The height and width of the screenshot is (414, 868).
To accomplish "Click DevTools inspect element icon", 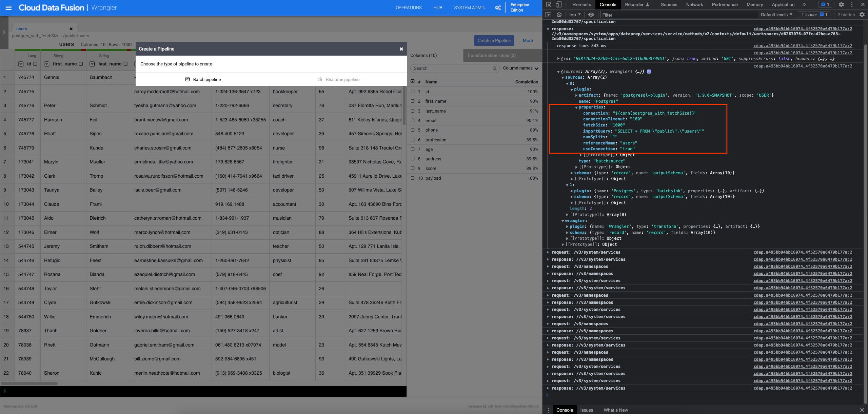I will click(x=549, y=4).
